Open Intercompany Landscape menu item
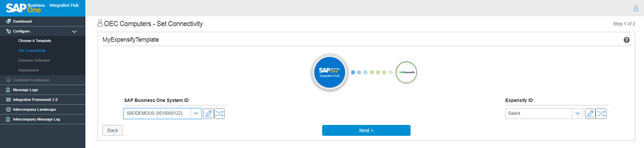 34,109
